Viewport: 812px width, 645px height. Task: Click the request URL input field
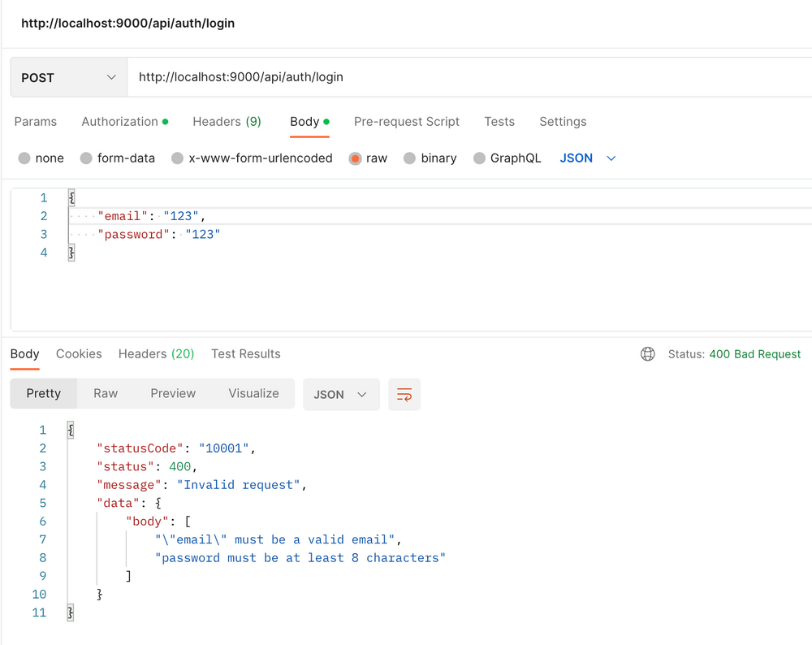469,77
